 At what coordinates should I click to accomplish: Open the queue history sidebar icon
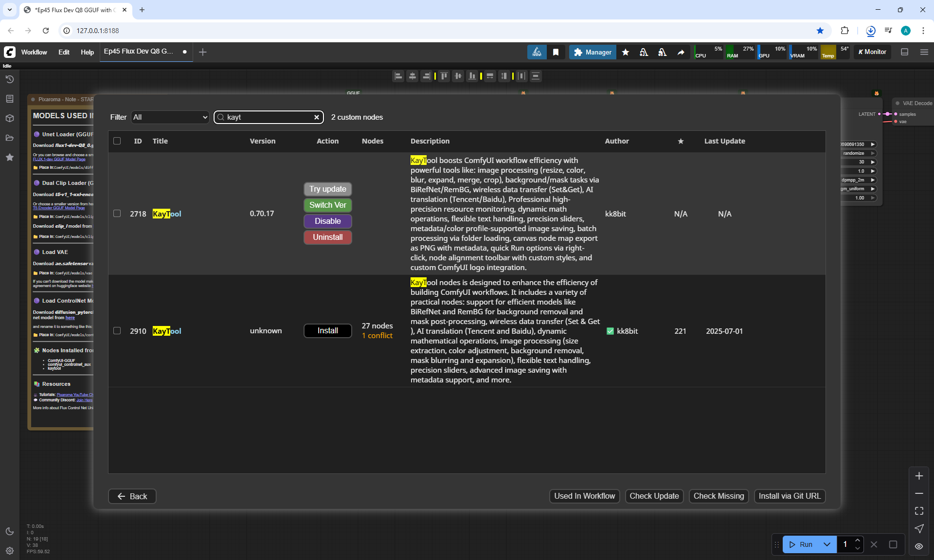(x=10, y=79)
